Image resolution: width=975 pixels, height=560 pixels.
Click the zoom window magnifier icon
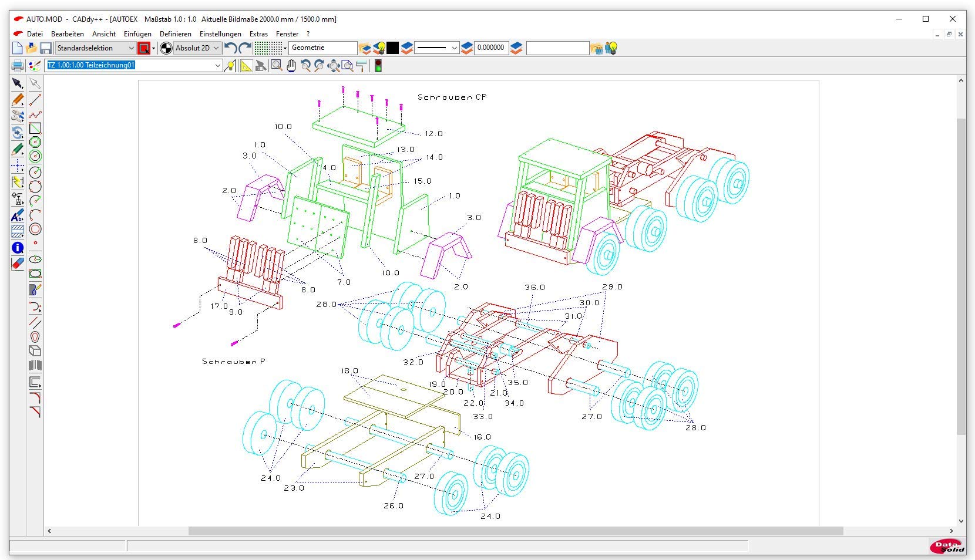point(276,66)
